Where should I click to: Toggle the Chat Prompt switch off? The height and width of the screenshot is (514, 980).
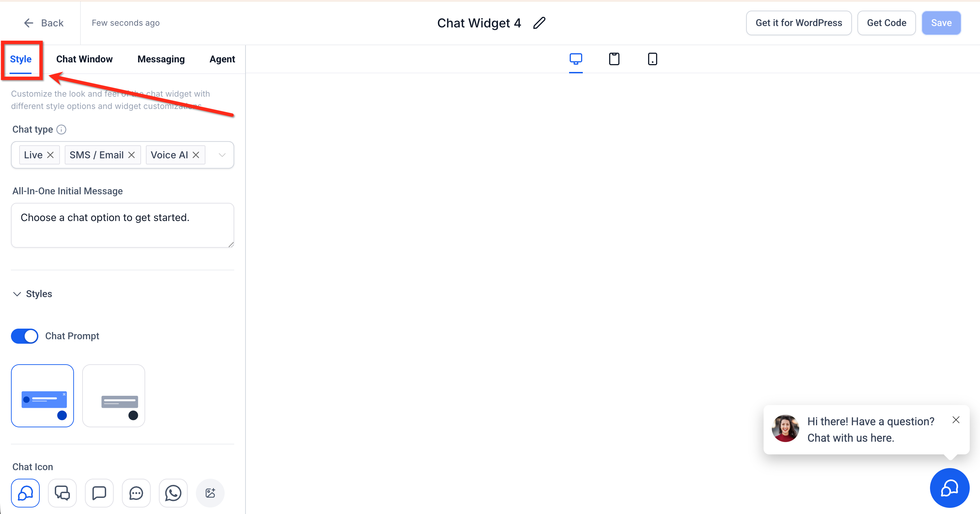pyautogui.click(x=25, y=336)
